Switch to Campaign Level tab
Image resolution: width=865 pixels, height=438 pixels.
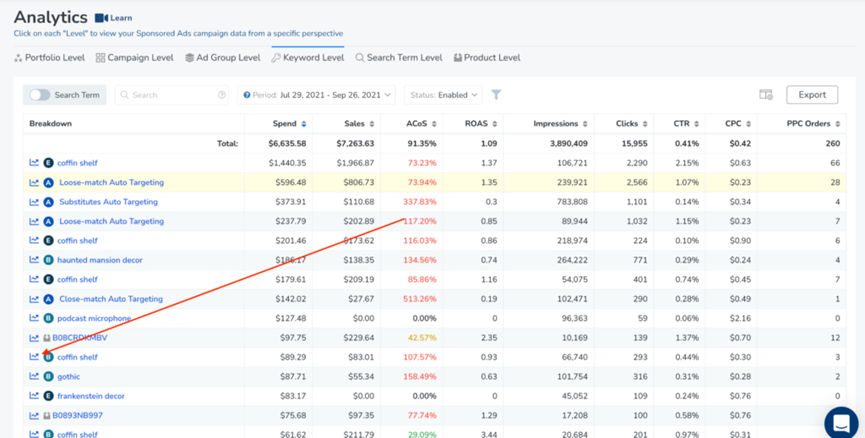(134, 58)
